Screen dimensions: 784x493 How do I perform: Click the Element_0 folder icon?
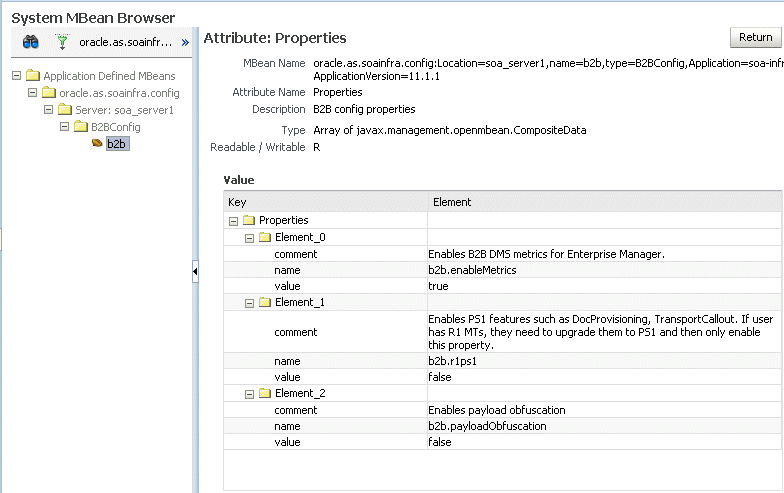click(265, 237)
